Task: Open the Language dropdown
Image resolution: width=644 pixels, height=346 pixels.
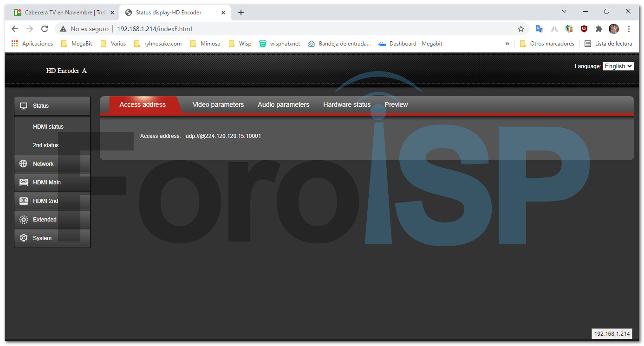Action: tap(618, 66)
